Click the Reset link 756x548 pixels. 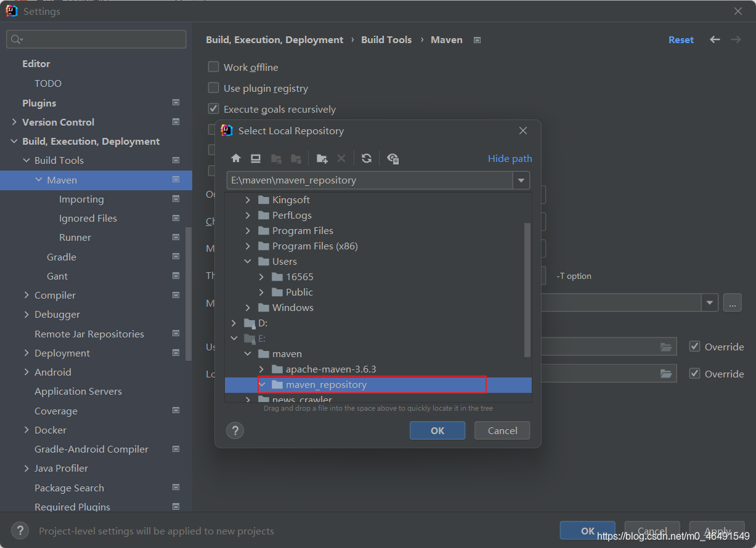[x=681, y=39]
